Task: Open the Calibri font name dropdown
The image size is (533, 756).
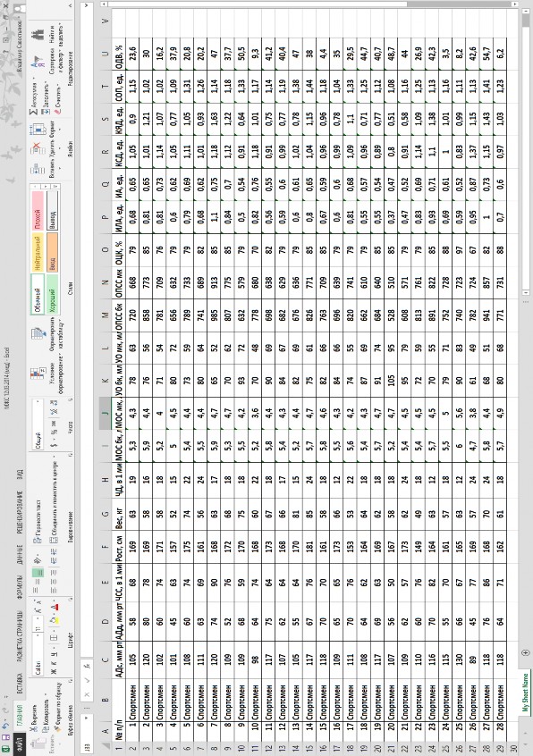Action: pos(38,637)
